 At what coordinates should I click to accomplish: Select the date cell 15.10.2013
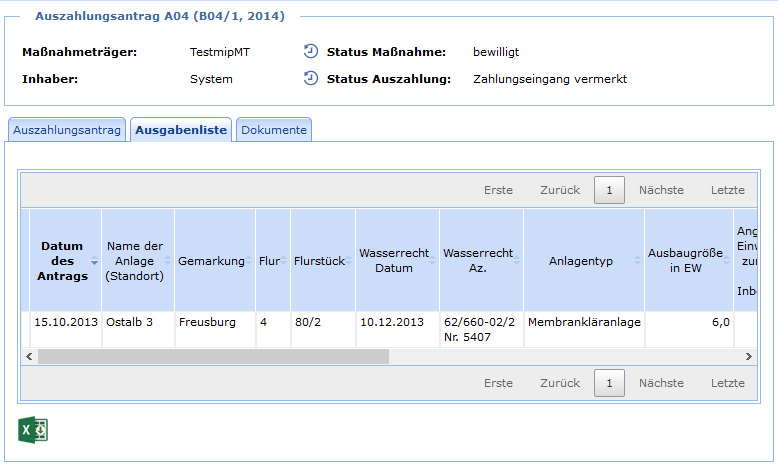(x=65, y=330)
